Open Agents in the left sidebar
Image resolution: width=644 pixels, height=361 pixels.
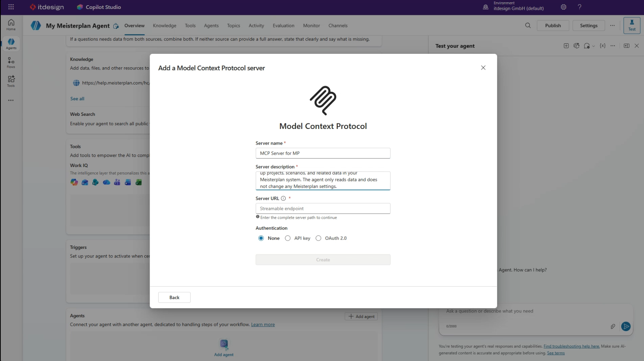point(11,44)
